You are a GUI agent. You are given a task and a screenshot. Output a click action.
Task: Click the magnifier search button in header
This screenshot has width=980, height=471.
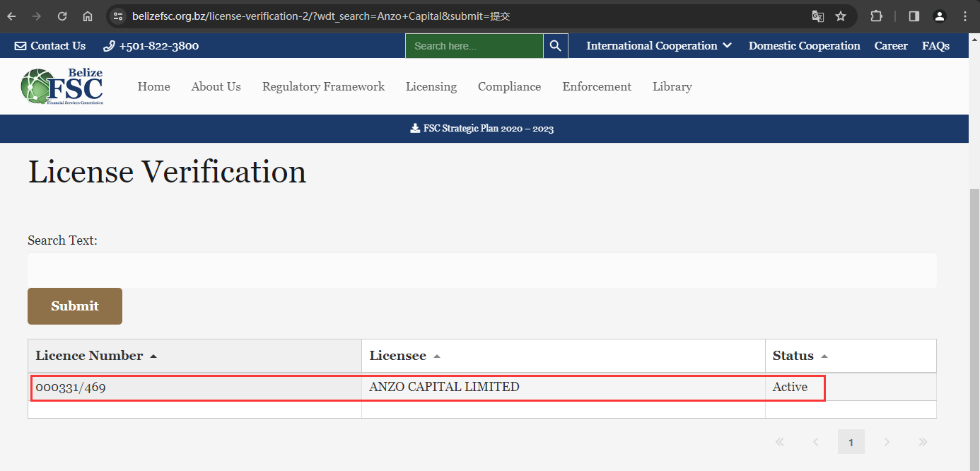pyautogui.click(x=555, y=46)
